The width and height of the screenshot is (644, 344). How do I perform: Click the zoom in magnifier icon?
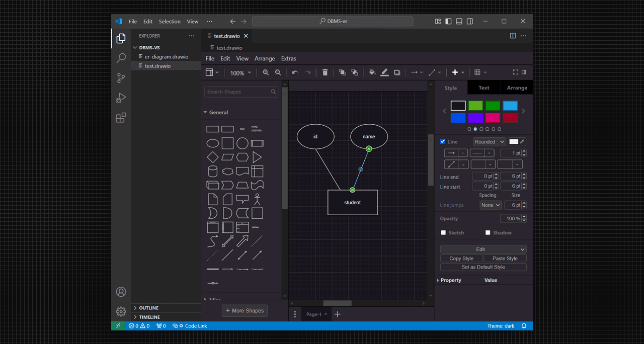(266, 72)
